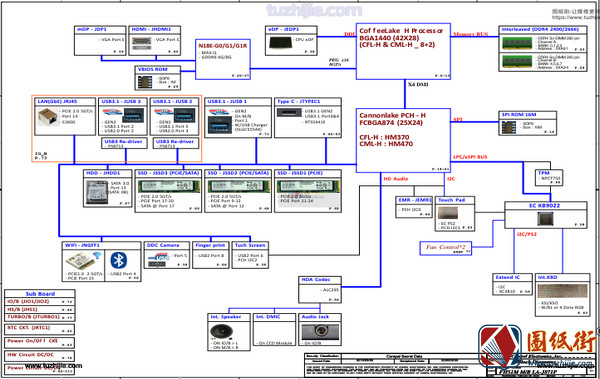
Task: Select the HDD drive image
Action: 97,193
